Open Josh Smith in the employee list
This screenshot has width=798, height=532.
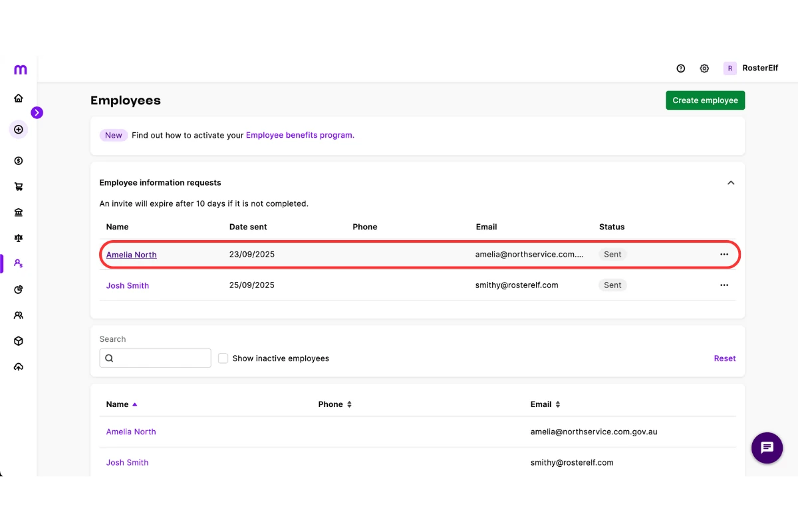coord(128,462)
